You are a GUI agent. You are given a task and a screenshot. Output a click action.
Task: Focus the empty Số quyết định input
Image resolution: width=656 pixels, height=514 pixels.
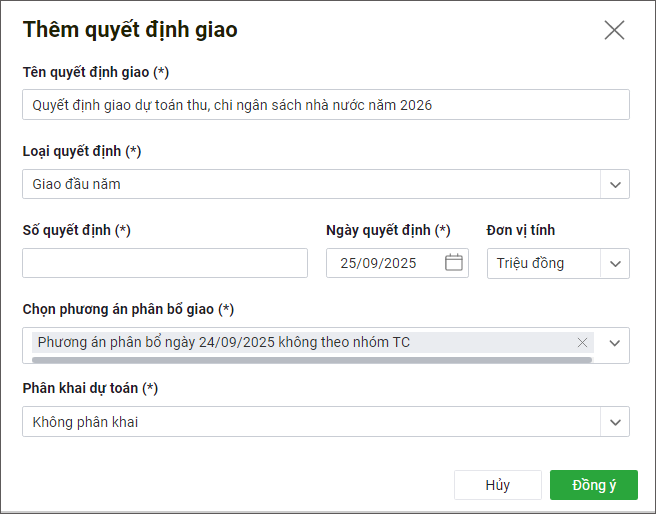(x=165, y=263)
